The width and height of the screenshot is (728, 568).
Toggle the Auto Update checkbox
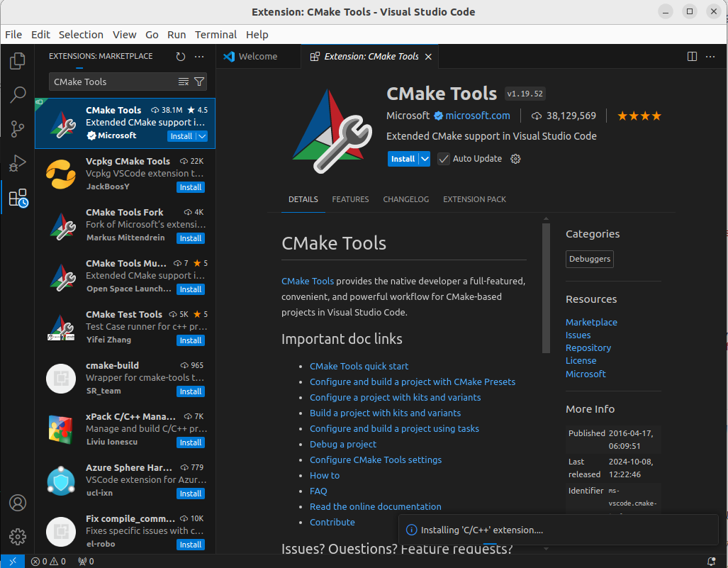(x=444, y=159)
